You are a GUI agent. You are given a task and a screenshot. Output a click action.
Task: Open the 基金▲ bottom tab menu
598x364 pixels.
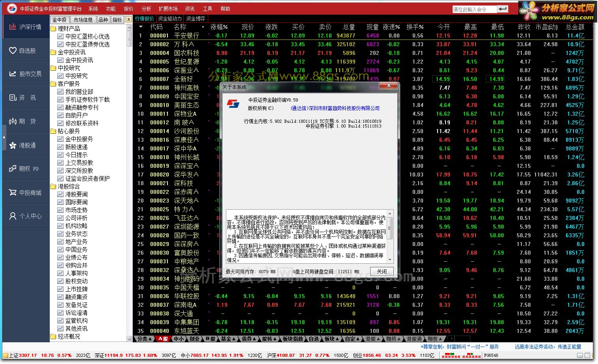pyautogui.click(x=228, y=339)
